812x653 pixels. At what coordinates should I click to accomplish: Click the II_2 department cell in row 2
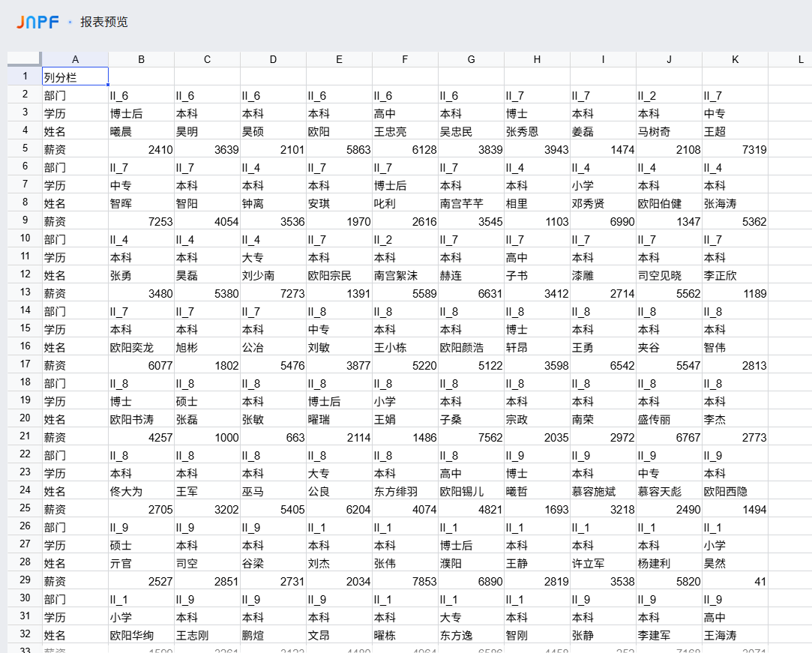tap(669, 95)
